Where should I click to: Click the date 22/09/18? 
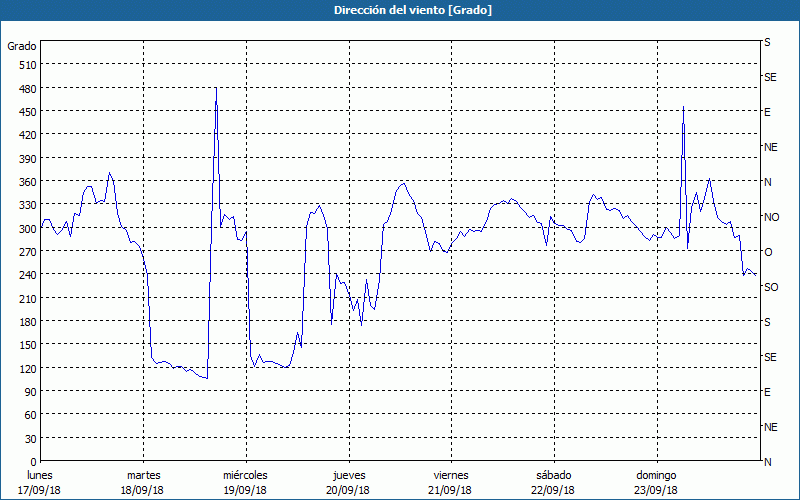coord(554,490)
